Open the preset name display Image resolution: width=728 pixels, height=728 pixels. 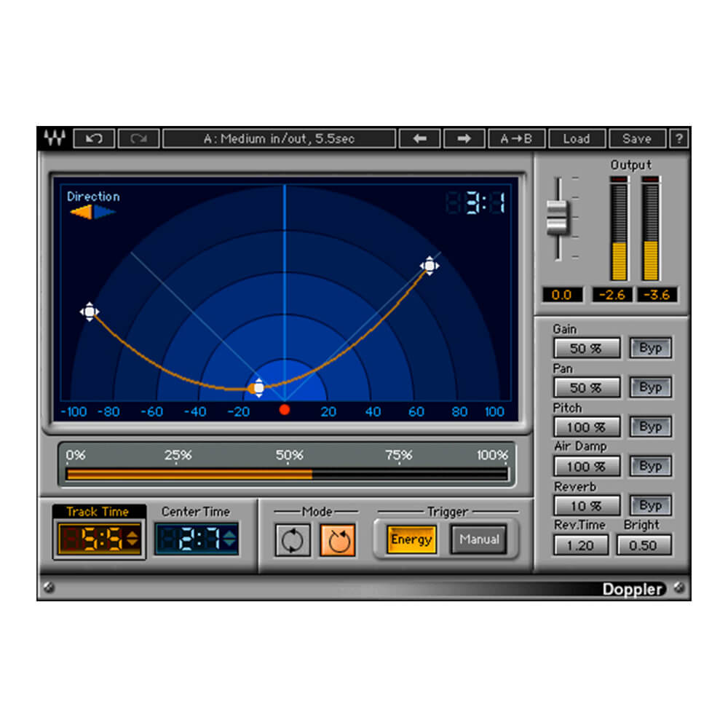(x=279, y=139)
